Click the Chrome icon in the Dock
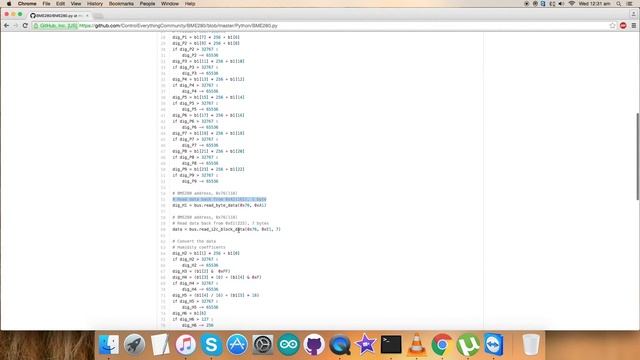 click(442, 345)
